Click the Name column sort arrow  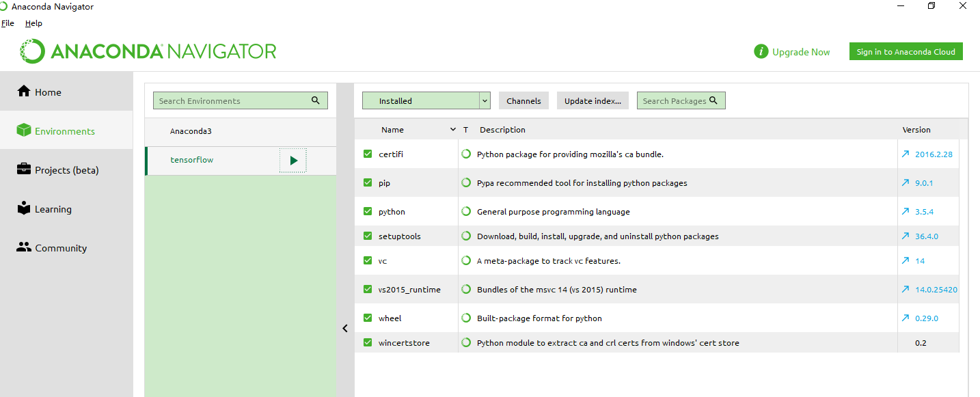(x=452, y=130)
